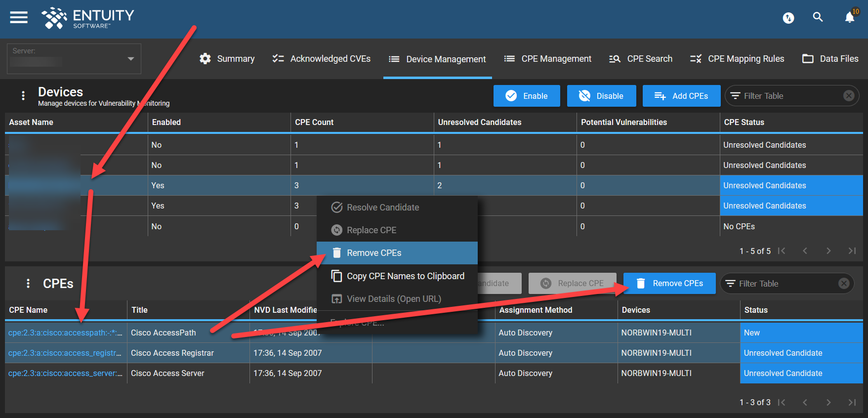Switch to the CPE Search tab

641,59
